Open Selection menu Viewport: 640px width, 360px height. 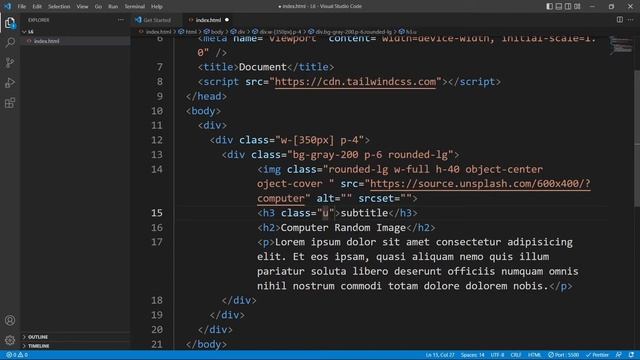59,7
